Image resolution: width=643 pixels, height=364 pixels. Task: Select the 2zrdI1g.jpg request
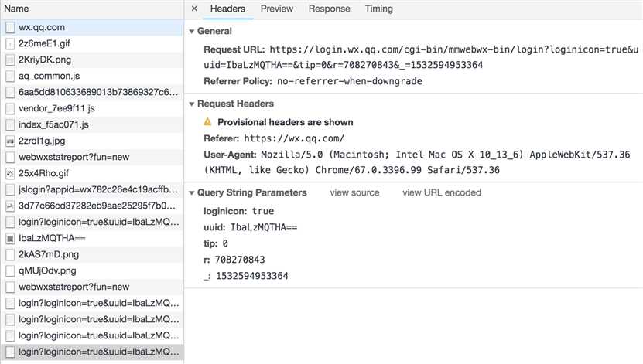point(92,141)
